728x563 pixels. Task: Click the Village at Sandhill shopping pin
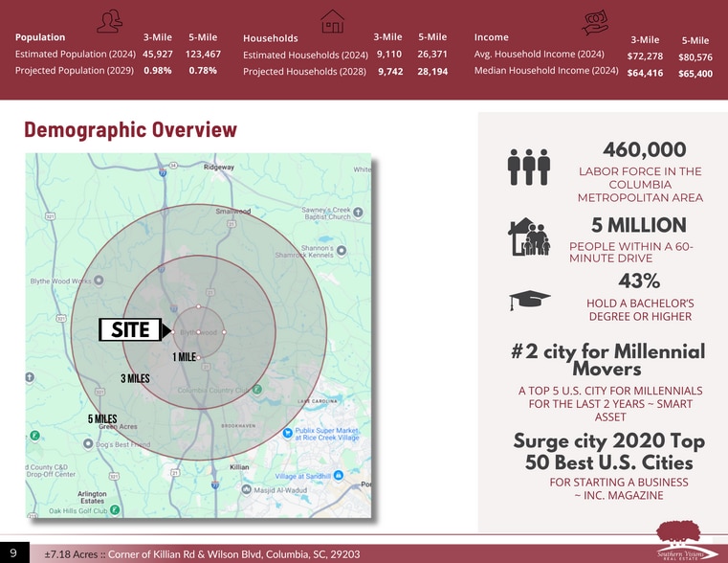click(339, 475)
